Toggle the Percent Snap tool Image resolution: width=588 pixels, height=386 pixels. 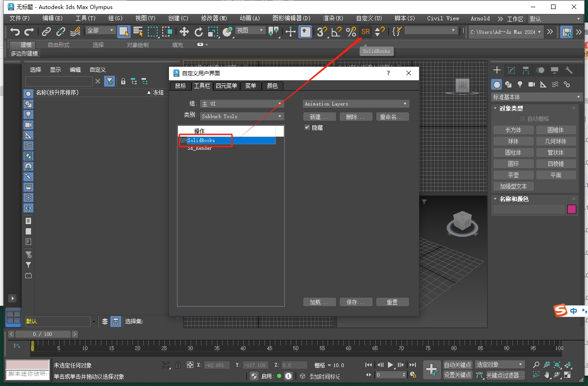351,32
